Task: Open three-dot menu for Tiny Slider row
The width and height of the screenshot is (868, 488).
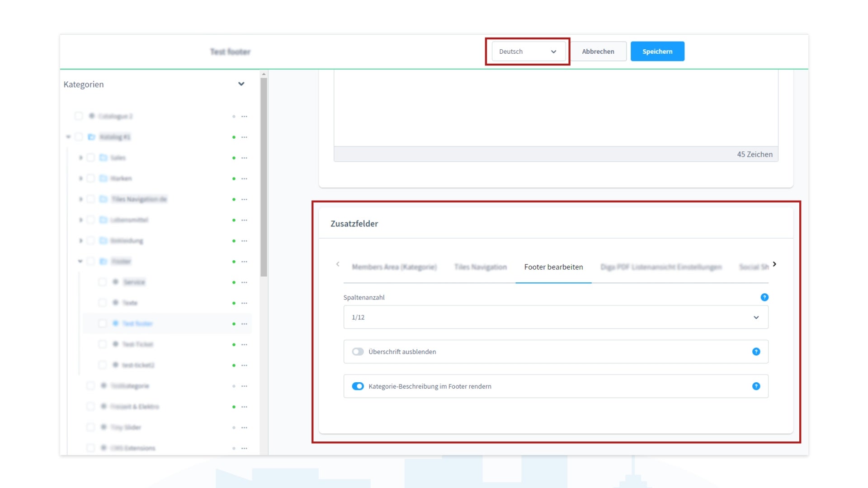Action: [244, 427]
